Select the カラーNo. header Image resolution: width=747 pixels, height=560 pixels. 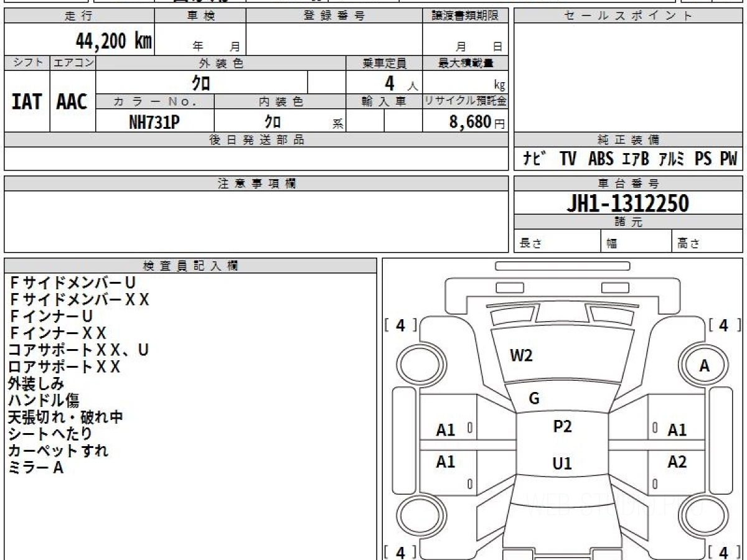[155, 101]
